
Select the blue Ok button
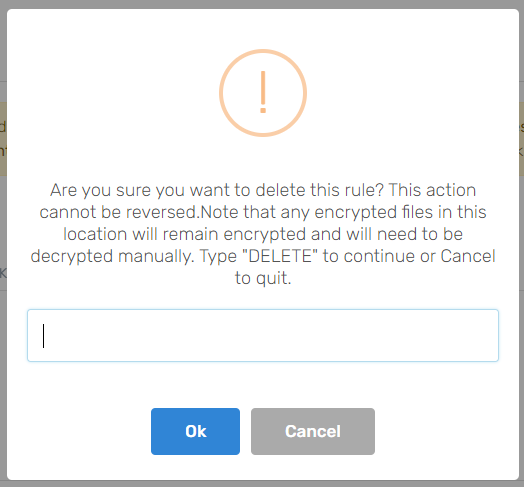195,431
